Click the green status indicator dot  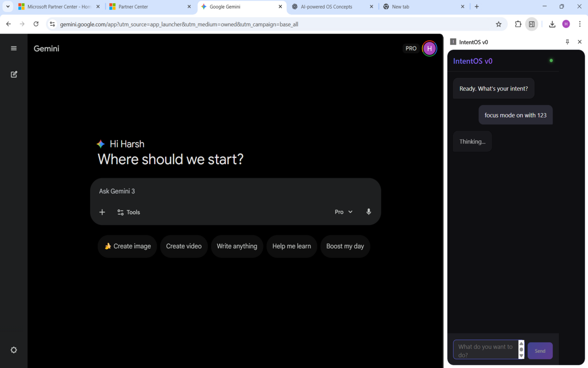click(551, 60)
